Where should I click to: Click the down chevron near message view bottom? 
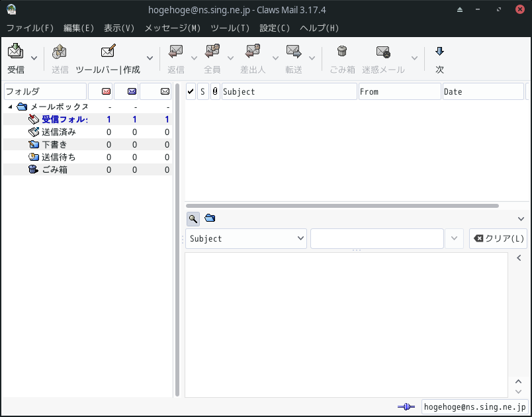pyautogui.click(x=518, y=392)
